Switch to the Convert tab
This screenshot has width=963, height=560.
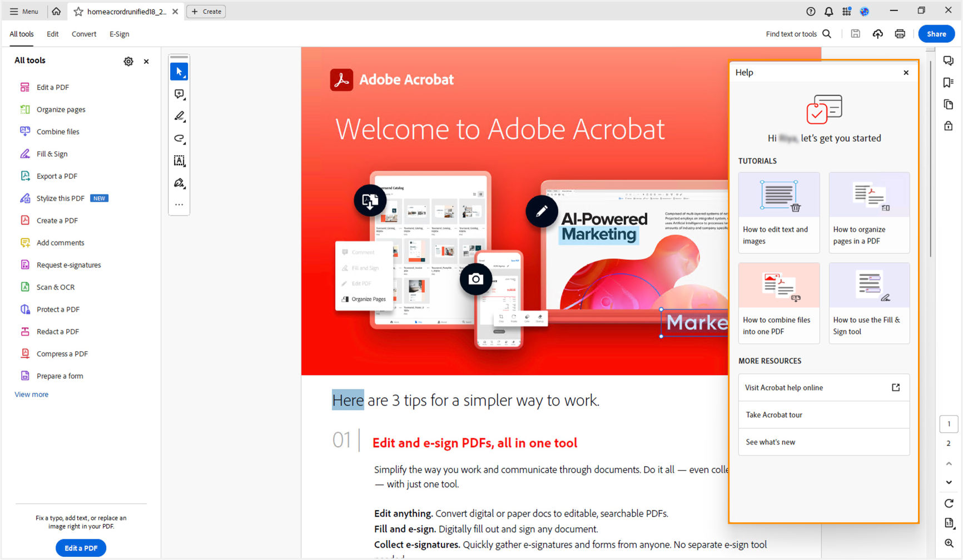click(x=84, y=34)
